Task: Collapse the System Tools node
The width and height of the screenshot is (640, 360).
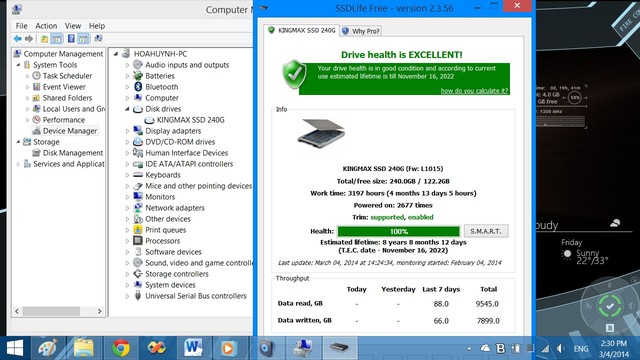Action: pos(18,65)
